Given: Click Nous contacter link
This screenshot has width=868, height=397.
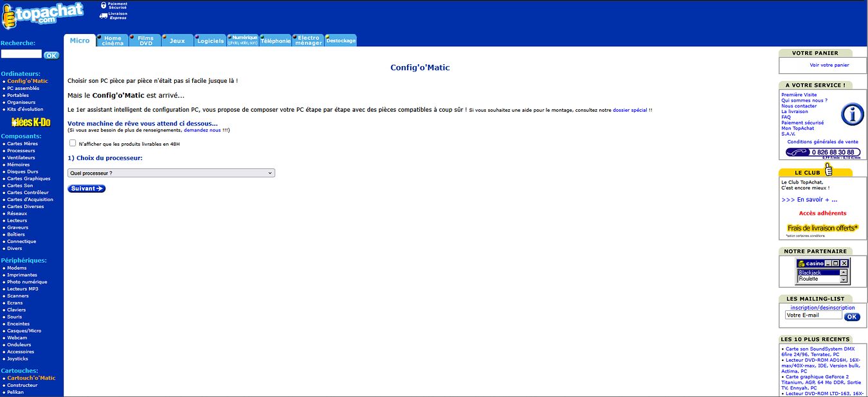Looking at the screenshot, I should click(799, 106).
